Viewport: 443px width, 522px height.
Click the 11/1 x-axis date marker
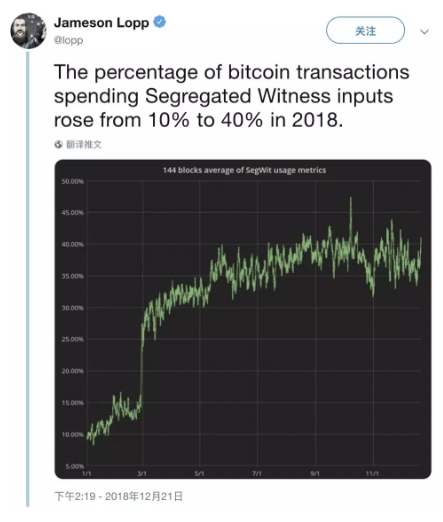(372, 473)
